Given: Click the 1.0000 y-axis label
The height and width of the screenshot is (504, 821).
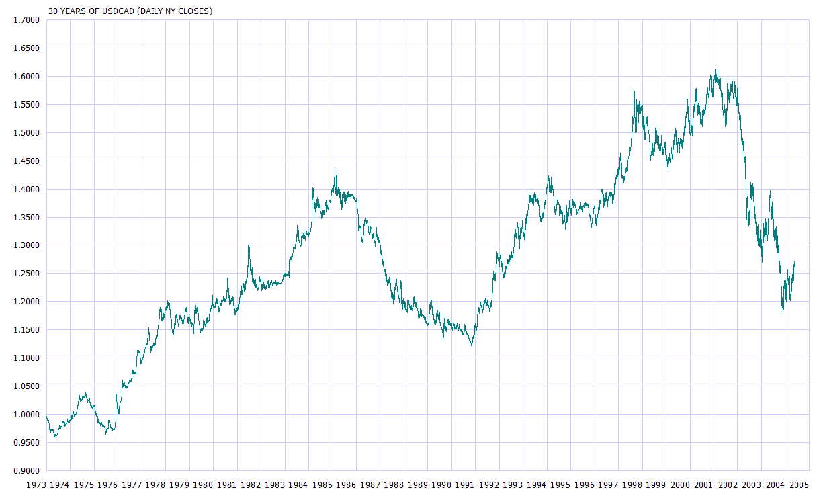Looking at the screenshot, I should (27, 415).
